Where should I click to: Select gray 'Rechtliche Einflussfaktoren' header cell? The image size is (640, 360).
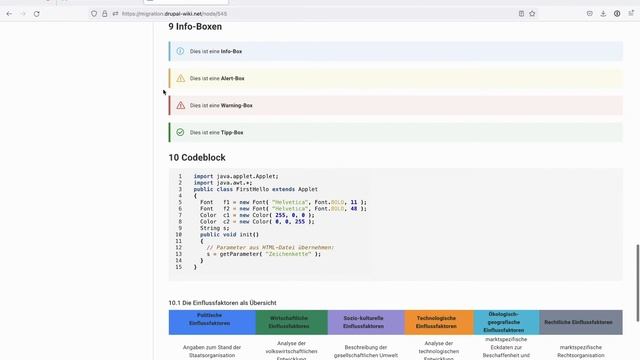pos(581,322)
